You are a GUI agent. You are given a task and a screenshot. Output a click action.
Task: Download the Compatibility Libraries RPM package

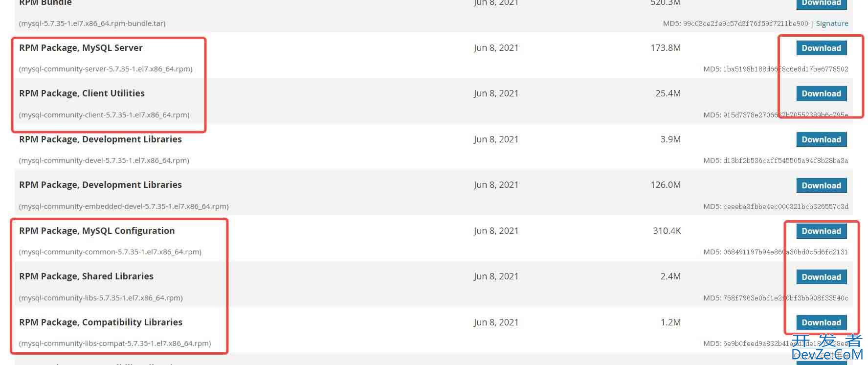coord(821,322)
